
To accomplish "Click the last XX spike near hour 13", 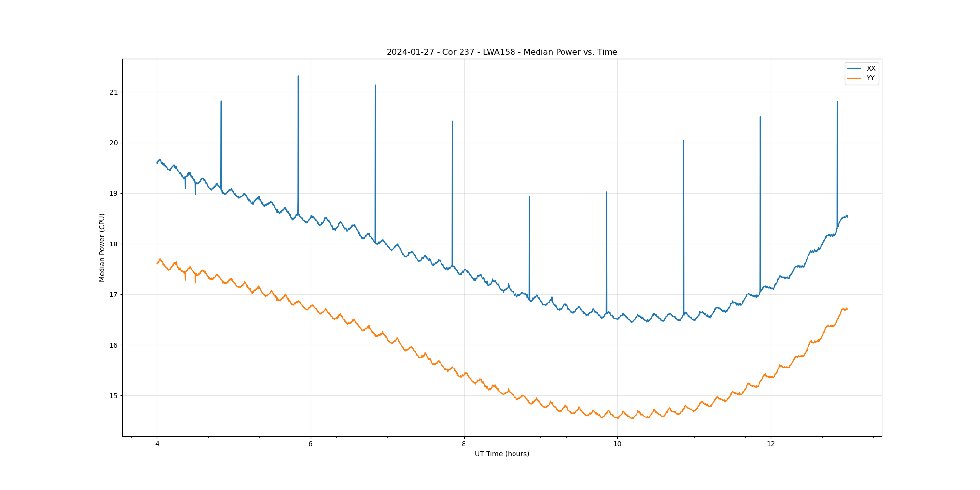I will 837,102.
